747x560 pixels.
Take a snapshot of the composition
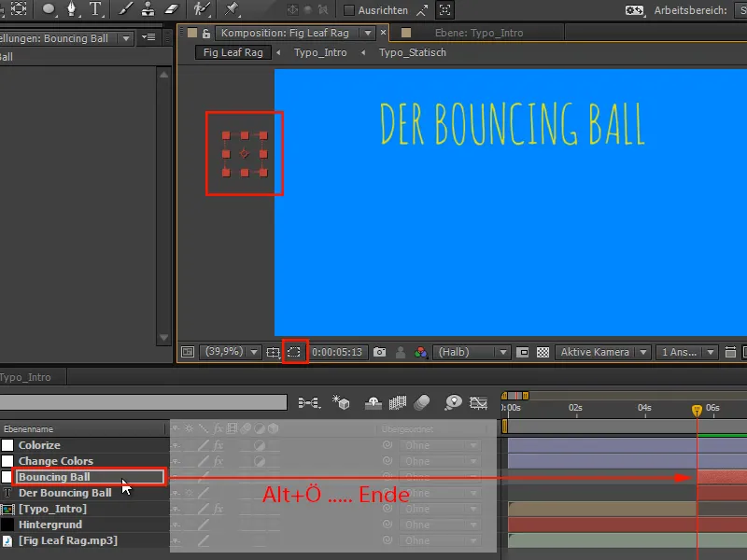pos(380,353)
